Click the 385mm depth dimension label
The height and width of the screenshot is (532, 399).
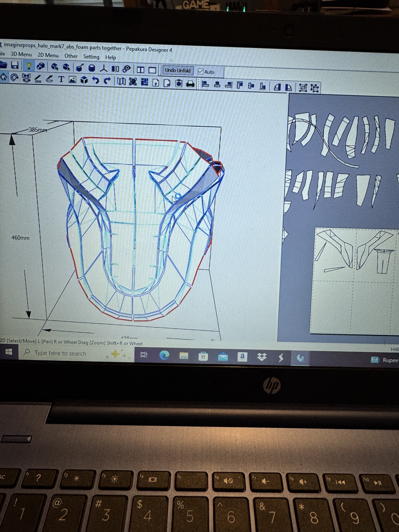click(38, 130)
